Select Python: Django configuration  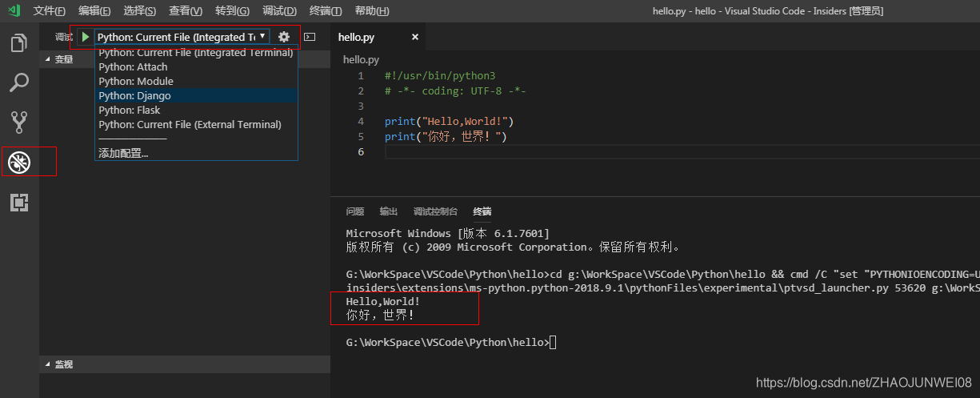tap(196, 96)
